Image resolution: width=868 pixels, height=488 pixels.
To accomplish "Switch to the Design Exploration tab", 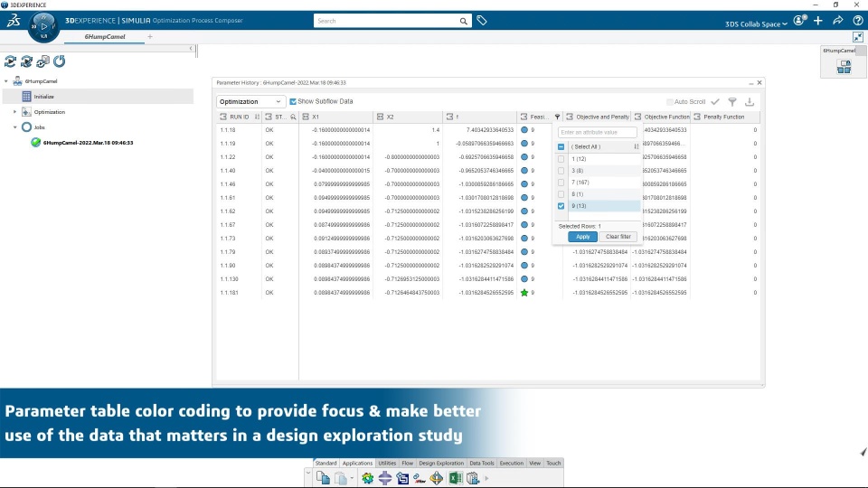I will click(x=441, y=463).
